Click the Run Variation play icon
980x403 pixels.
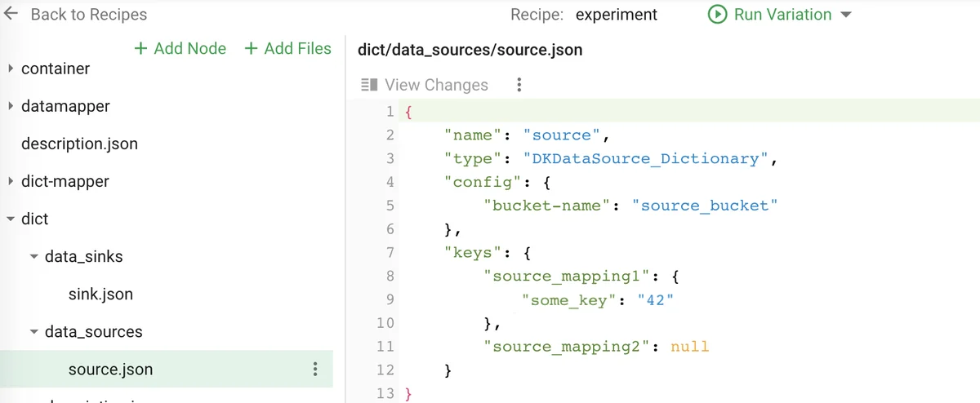pos(718,15)
